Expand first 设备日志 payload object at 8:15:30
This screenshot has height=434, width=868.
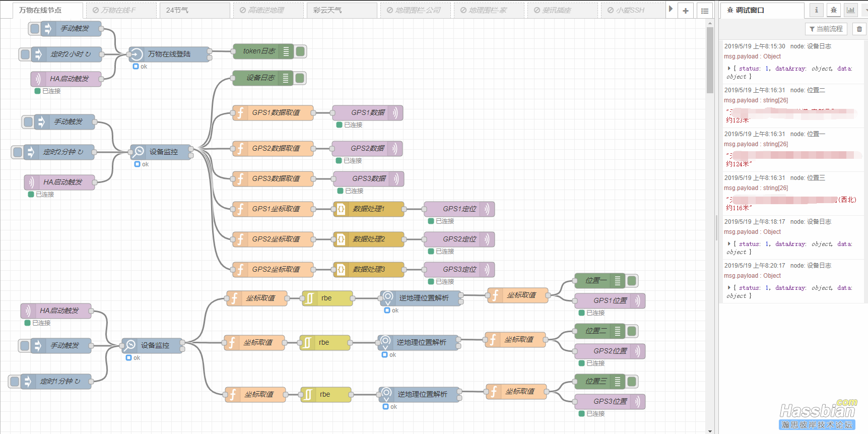click(729, 69)
